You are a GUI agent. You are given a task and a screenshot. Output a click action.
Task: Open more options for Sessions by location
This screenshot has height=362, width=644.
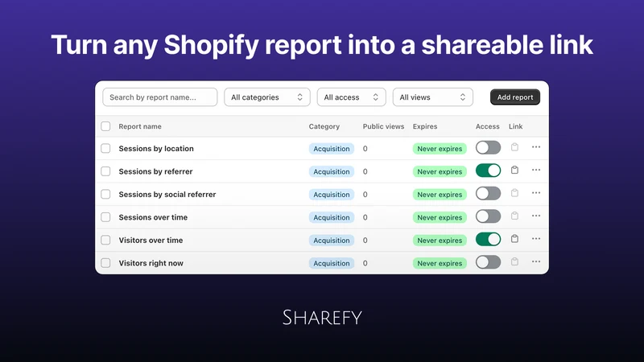click(x=536, y=147)
